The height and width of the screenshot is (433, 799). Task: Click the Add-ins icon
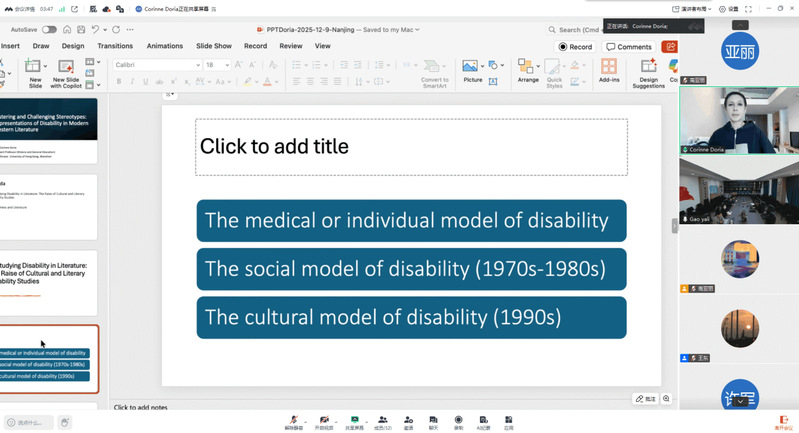608,70
